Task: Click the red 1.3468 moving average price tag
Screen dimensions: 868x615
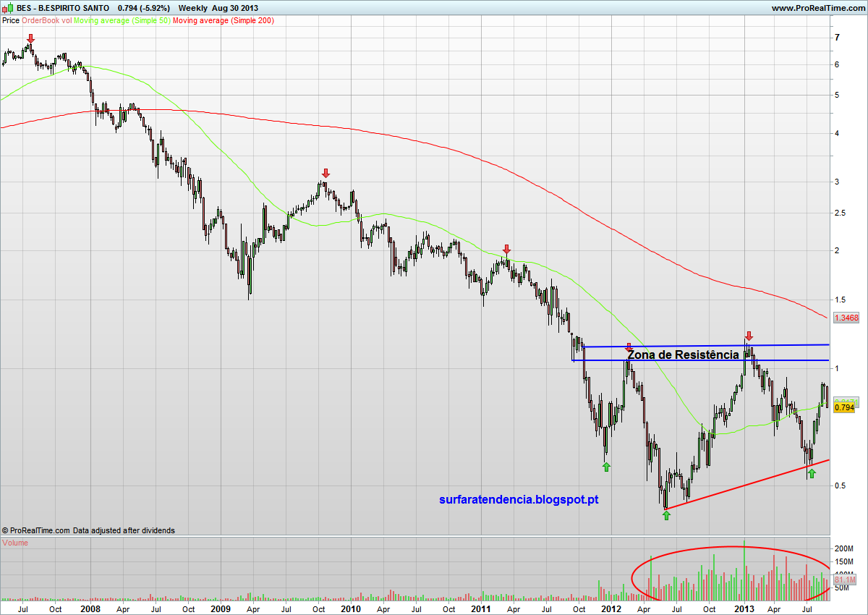Action: coord(846,318)
